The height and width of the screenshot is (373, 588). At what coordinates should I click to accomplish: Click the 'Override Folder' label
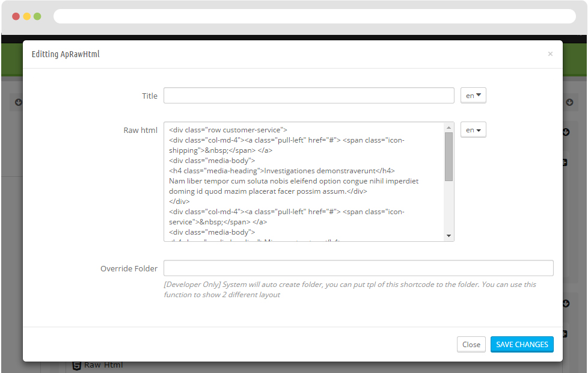click(129, 269)
